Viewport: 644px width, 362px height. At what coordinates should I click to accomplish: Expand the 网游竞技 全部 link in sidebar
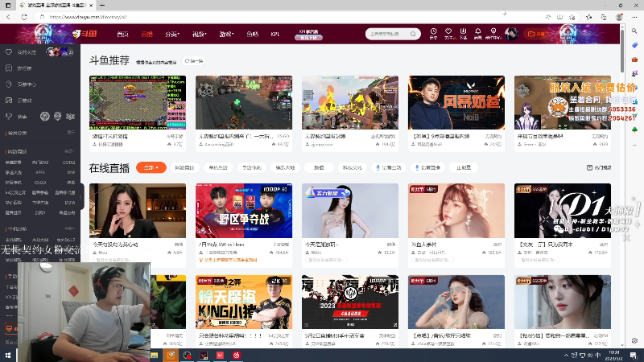(69, 151)
